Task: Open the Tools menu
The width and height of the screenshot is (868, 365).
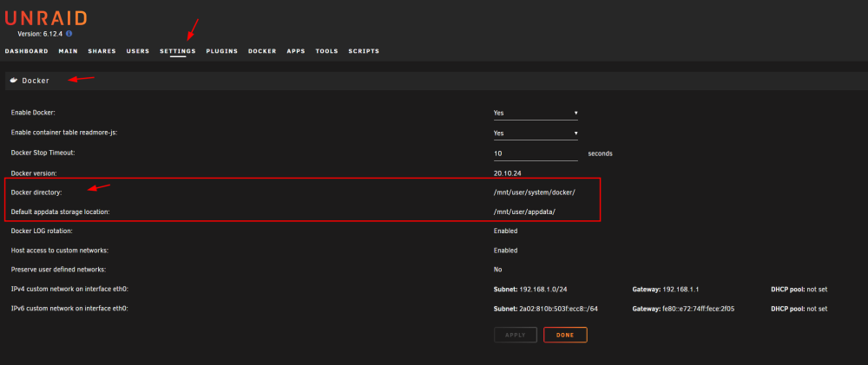Action: (326, 51)
